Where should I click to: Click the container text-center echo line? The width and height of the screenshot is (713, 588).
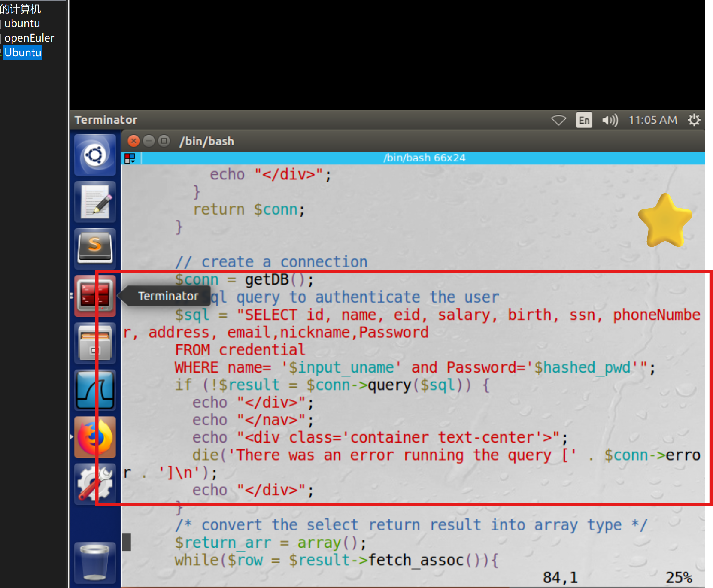point(380,437)
